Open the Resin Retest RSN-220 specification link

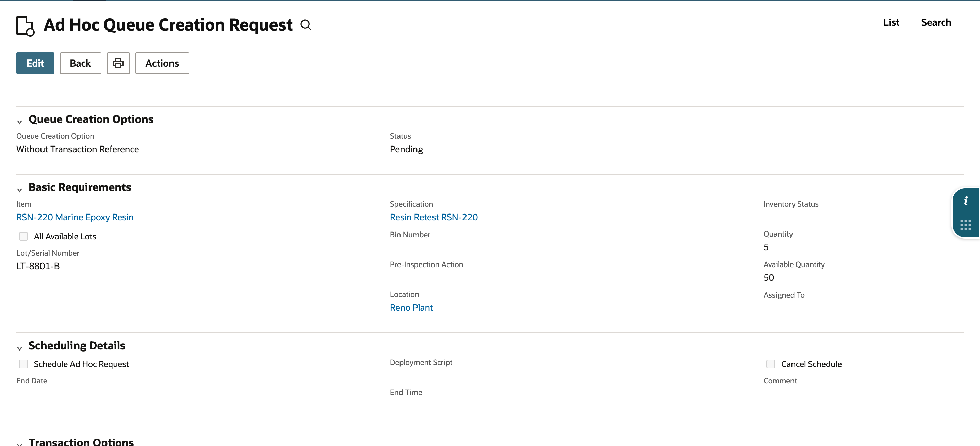tap(434, 217)
